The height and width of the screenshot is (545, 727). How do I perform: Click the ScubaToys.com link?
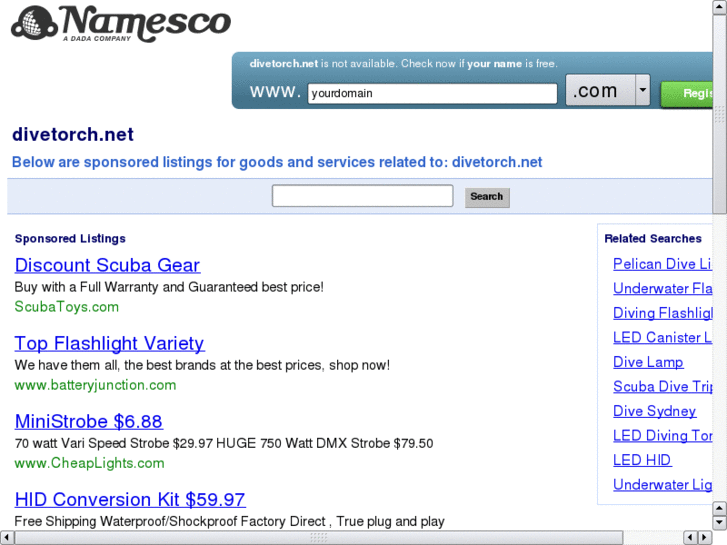(67, 307)
